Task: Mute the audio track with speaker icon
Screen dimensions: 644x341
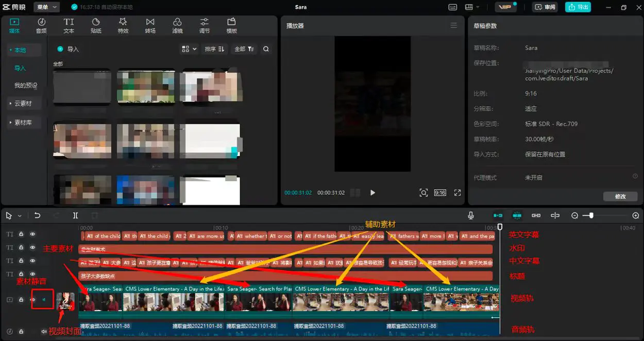Action: (44, 331)
